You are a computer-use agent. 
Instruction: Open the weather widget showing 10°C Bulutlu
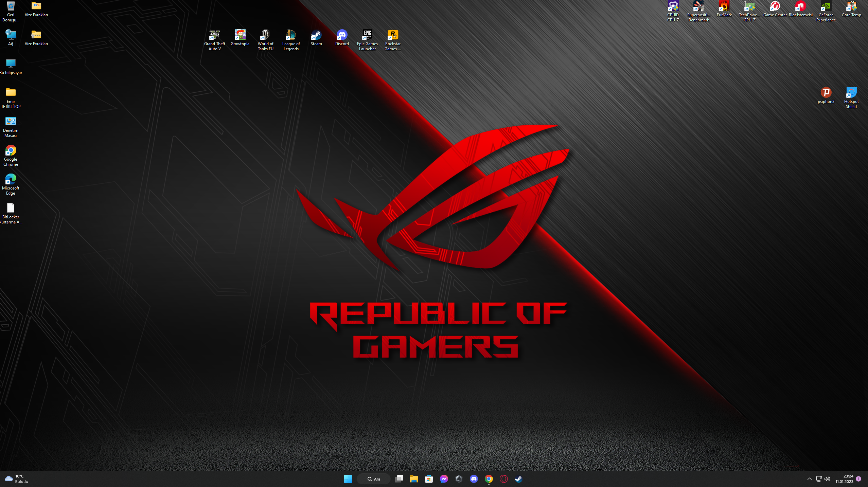[x=16, y=479]
